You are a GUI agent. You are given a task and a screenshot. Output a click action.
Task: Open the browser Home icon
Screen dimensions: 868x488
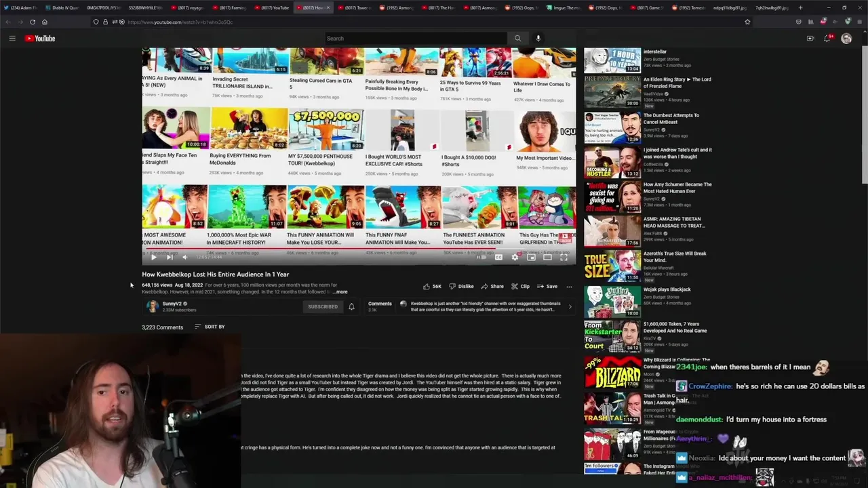[44, 22]
